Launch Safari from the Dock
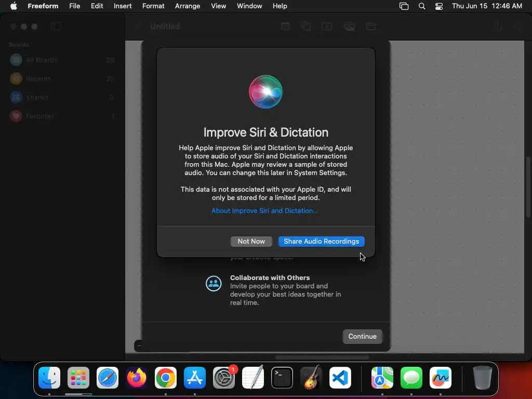The width and height of the screenshot is (532, 399). pyautogui.click(x=108, y=378)
